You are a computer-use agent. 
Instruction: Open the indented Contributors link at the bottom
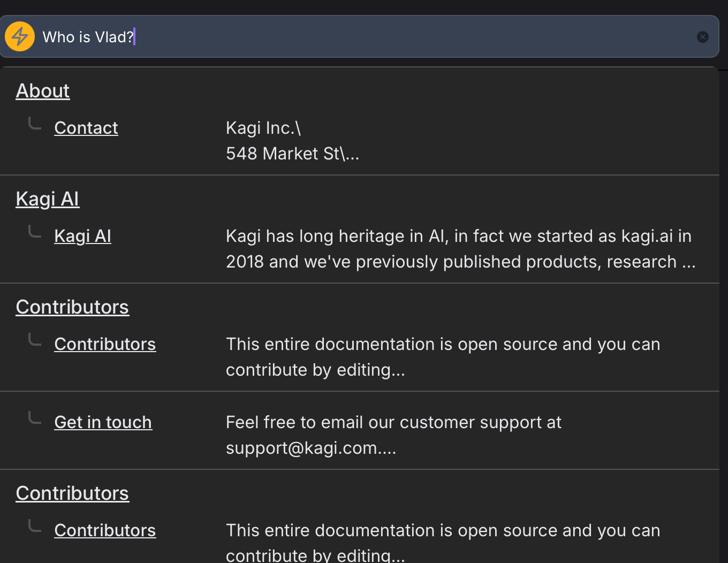point(105,530)
